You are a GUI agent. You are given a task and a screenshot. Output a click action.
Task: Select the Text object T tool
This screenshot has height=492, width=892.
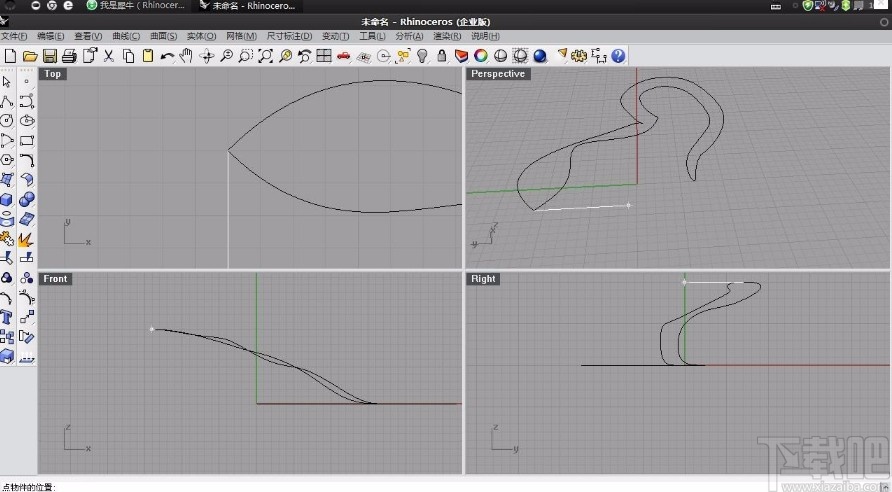coord(7,317)
